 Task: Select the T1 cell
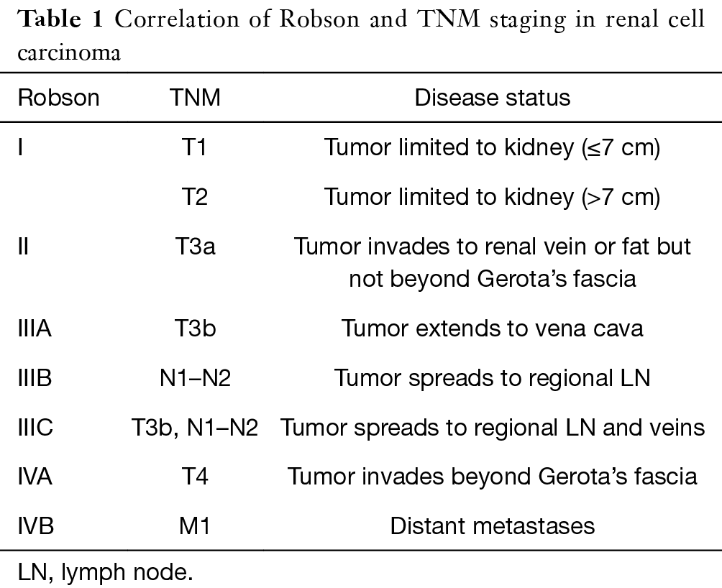[x=194, y=148]
